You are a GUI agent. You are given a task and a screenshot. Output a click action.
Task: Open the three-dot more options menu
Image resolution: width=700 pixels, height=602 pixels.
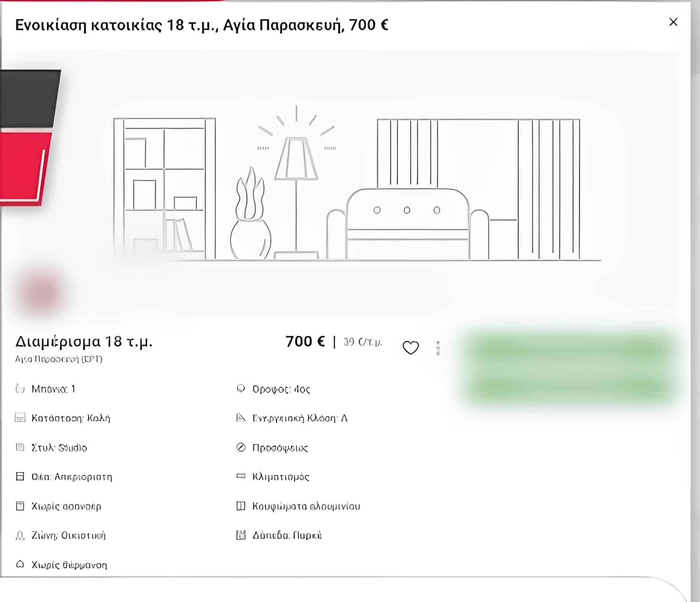[x=438, y=348]
